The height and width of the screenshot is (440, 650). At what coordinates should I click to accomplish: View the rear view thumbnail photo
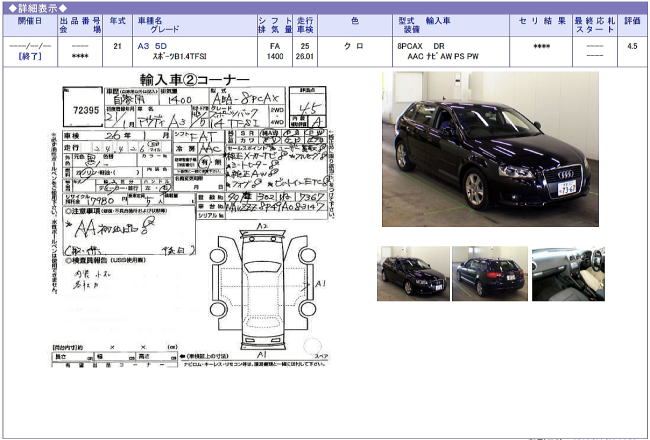[x=490, y=273]
